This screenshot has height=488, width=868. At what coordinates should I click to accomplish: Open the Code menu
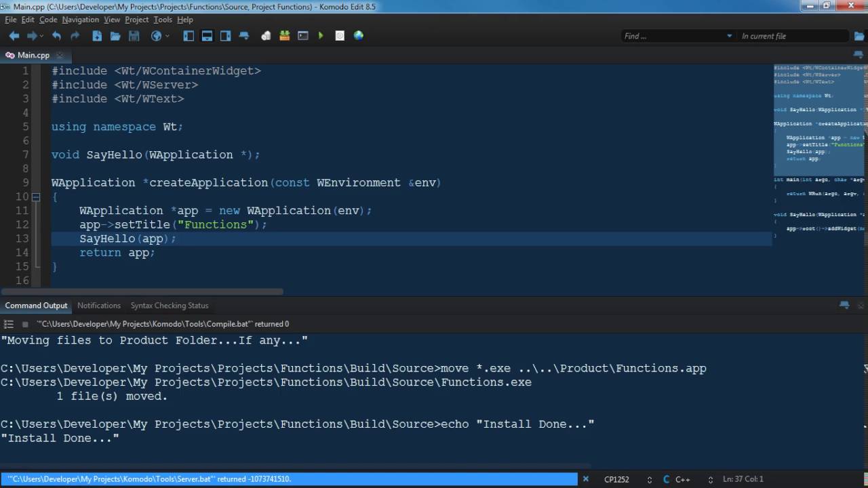pyautogui.click(x=48, y=20)
